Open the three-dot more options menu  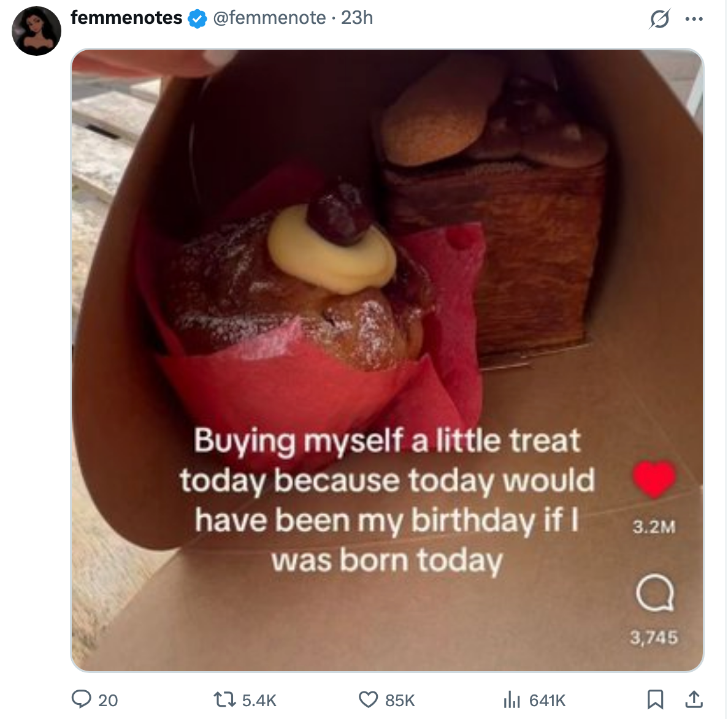coord(694,19)
